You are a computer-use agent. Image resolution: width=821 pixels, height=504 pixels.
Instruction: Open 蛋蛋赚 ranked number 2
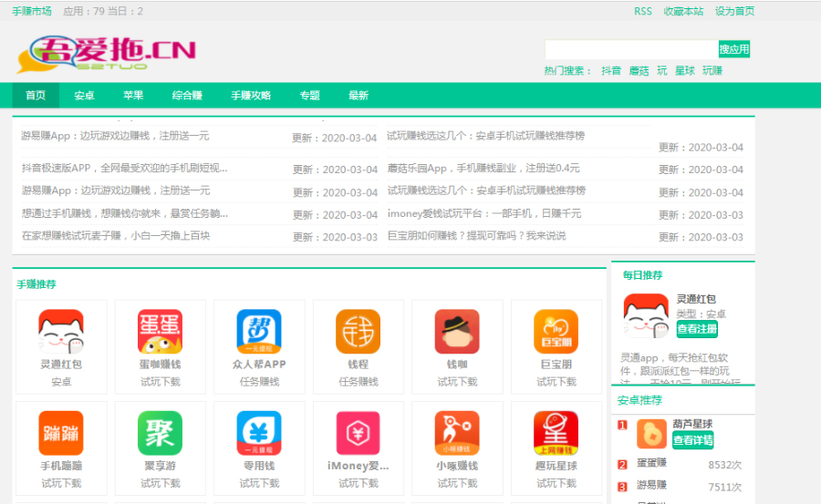pos(651,463)
